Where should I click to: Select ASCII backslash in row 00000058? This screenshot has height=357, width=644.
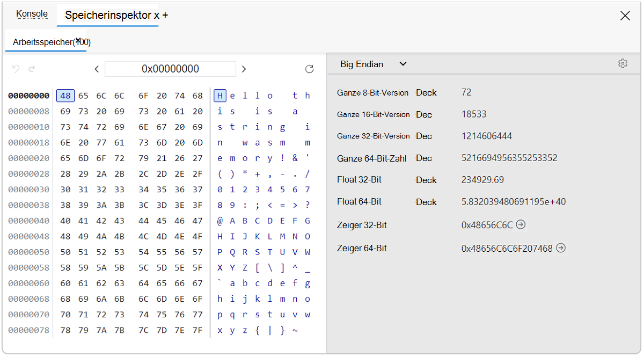pos(270,267)
